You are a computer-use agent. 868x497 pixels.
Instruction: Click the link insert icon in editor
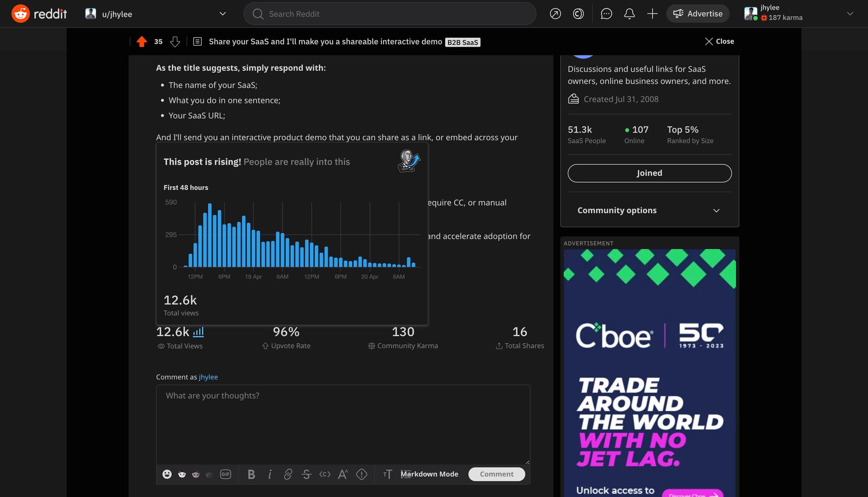[288, 474]
